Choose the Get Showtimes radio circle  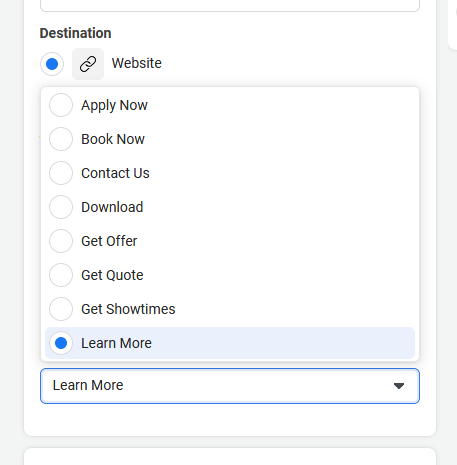[x=61, y=309]
